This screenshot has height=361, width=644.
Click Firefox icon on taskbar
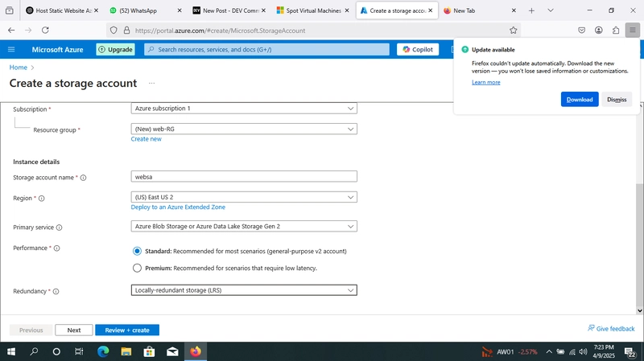pos(196,351)
